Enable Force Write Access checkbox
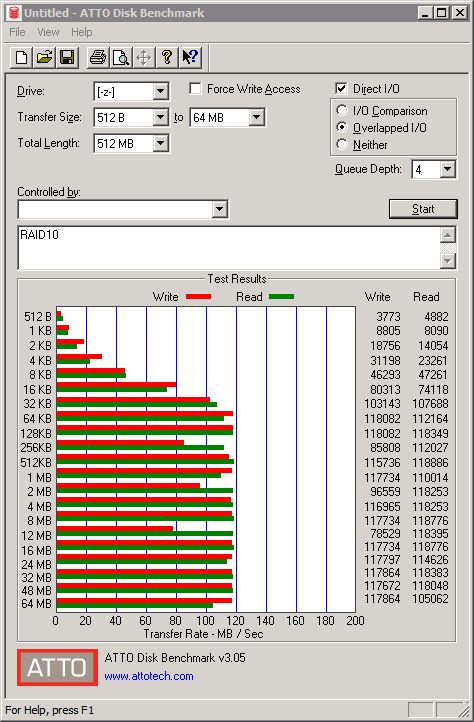The height and width of the screenshot is (722, 474). click(x=195, y=88)
